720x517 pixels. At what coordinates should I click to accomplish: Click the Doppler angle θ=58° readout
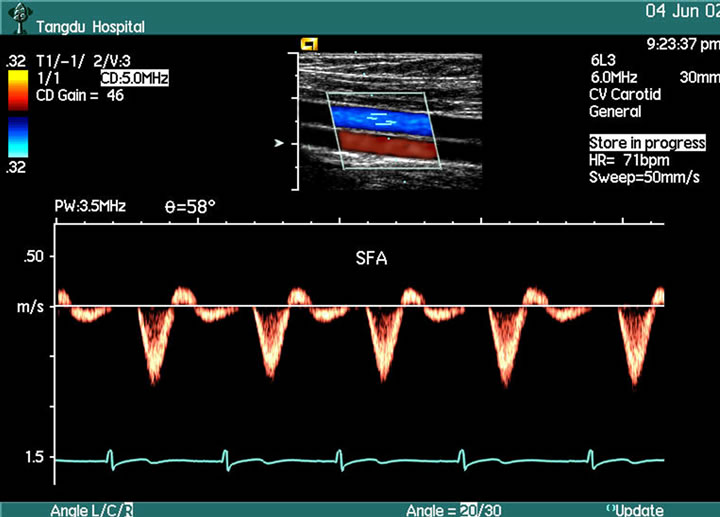(189, 208)
